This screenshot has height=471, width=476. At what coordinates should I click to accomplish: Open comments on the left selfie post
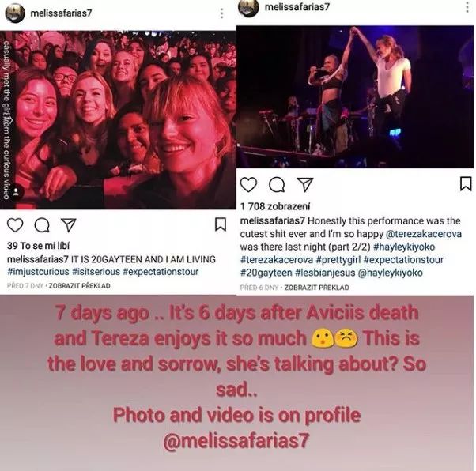point(42,225)
